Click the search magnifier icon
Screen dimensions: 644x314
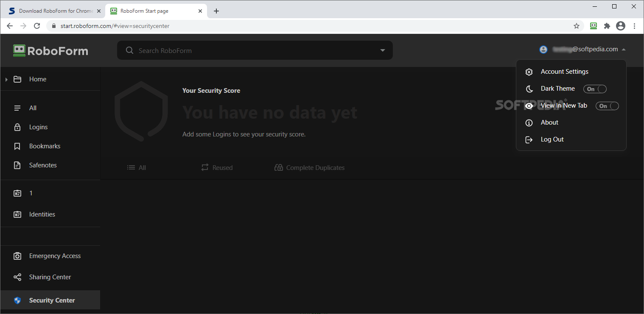(130, 50)
